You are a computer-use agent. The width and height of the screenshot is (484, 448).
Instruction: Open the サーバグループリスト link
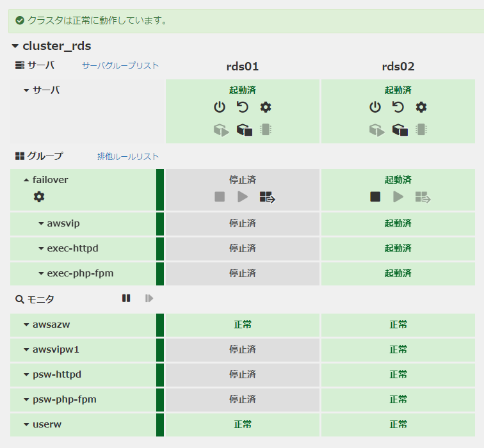120,66
